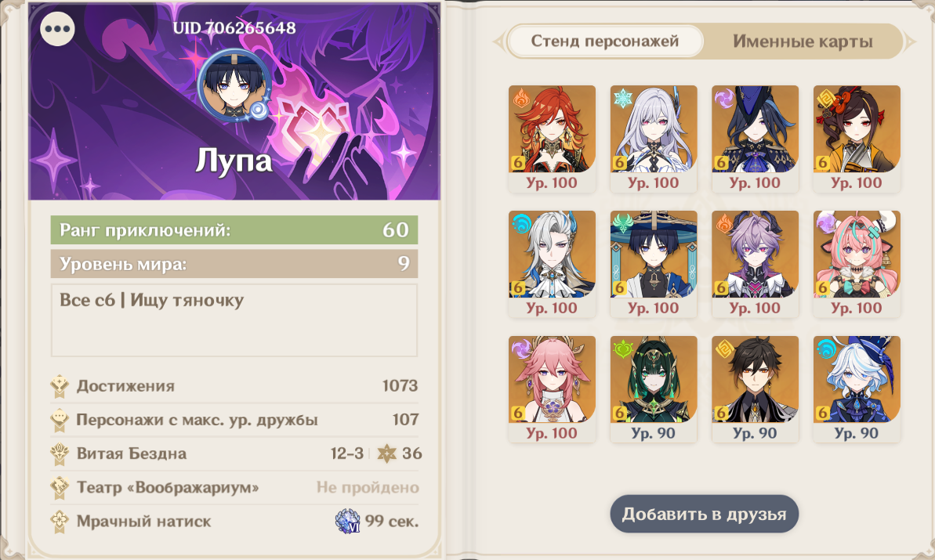
Task: Click the Театр «Воображариум» row icon
Action: click(60, 487)
